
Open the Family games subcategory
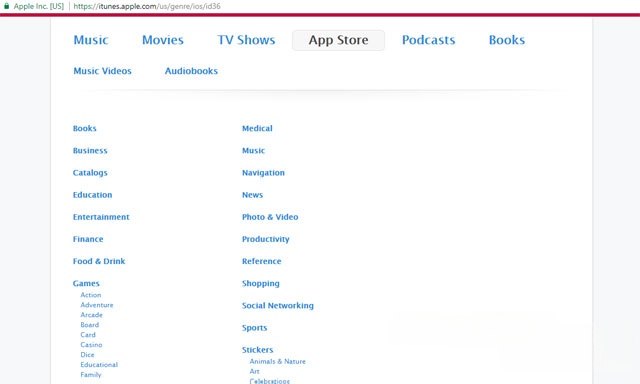pyautogui.click(x=91, y=375)
